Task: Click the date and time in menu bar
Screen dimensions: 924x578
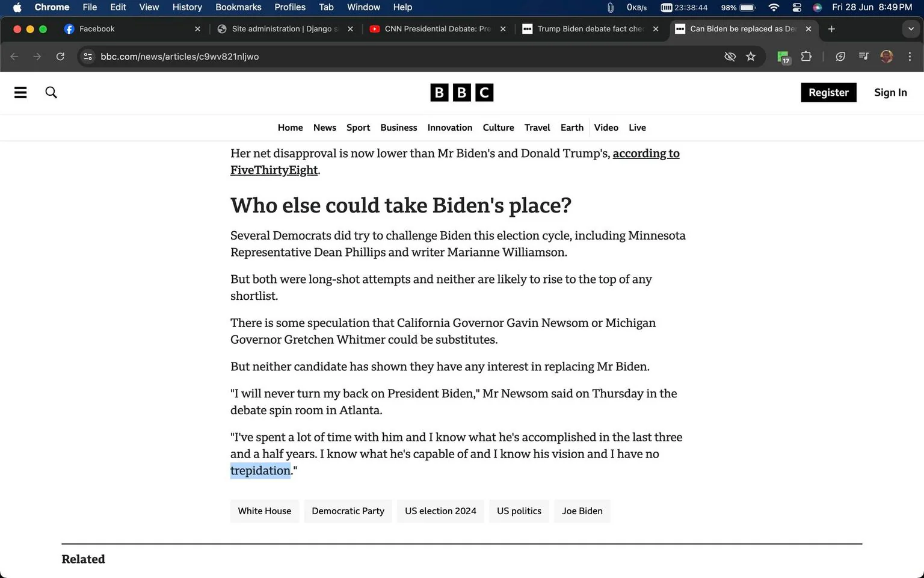Action: click(x=872, y=7)
